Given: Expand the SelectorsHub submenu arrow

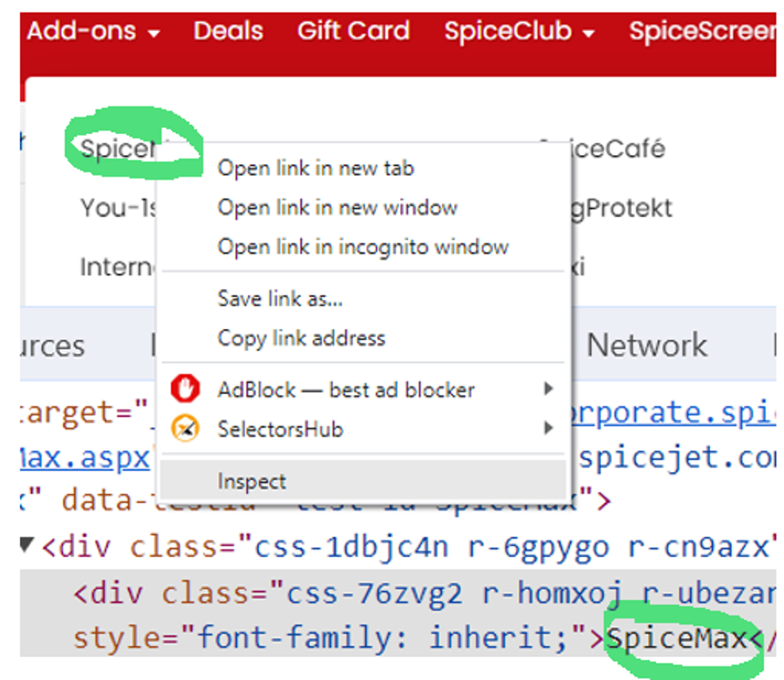Looking at the screenshot, I should (x=548, y=428).
